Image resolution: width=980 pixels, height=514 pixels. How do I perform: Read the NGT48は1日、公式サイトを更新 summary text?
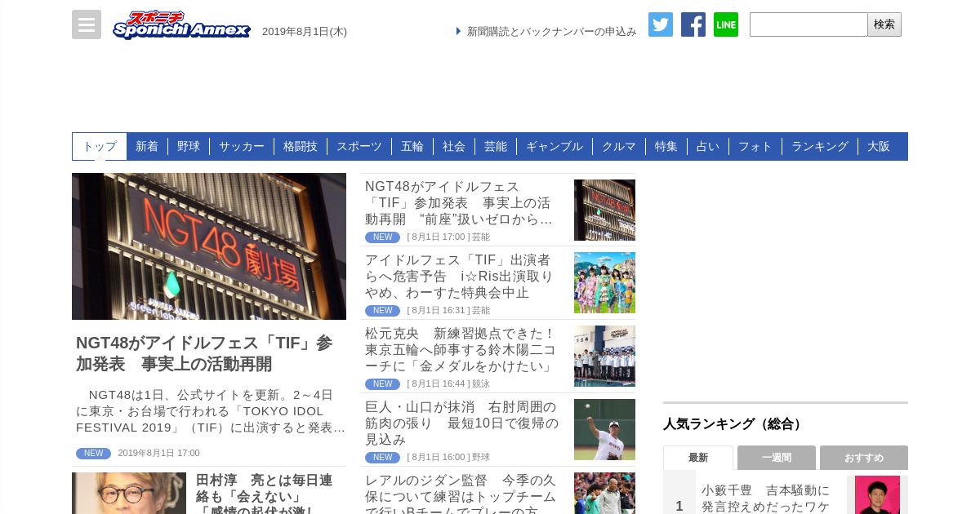pyautogui.click(x=211, y=410)
